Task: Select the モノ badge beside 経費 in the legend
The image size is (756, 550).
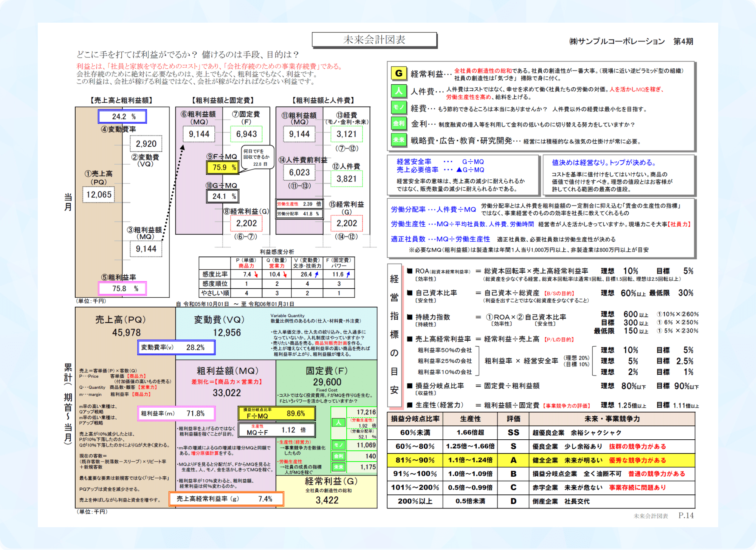Action: [398, 107]
